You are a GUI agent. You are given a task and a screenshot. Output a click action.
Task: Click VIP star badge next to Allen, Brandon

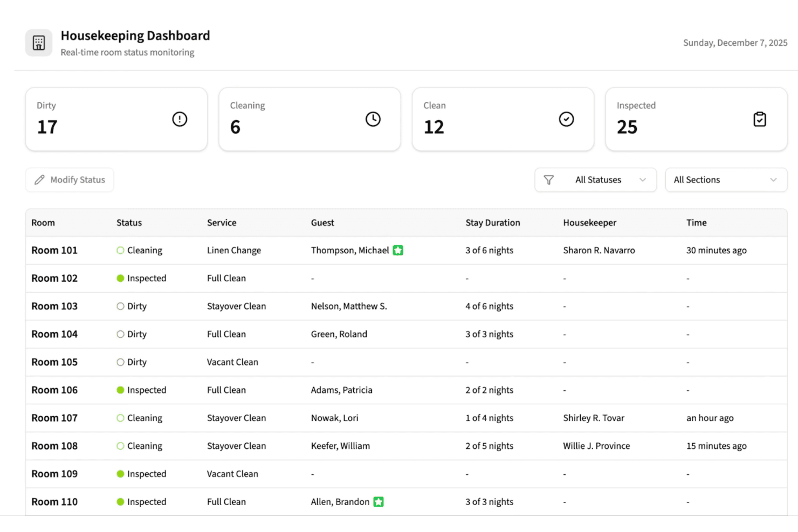coord(379,502)
